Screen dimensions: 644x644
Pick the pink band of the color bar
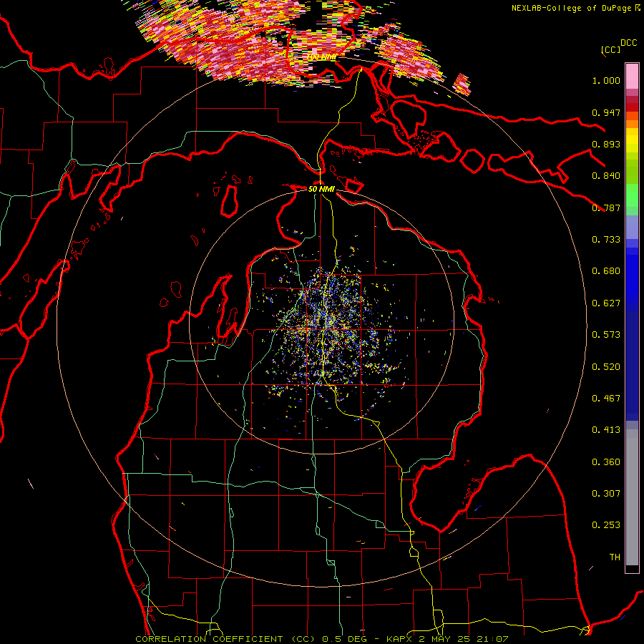(632, 77)
